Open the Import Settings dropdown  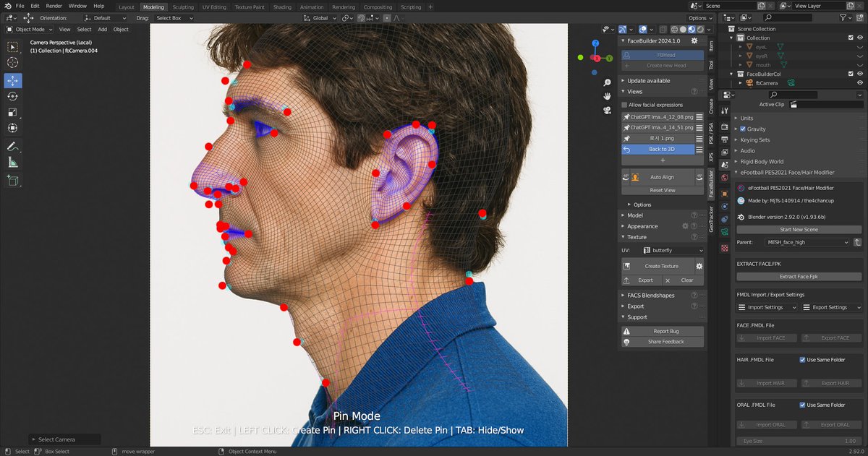pyautogui.click(x=767, y=307)
